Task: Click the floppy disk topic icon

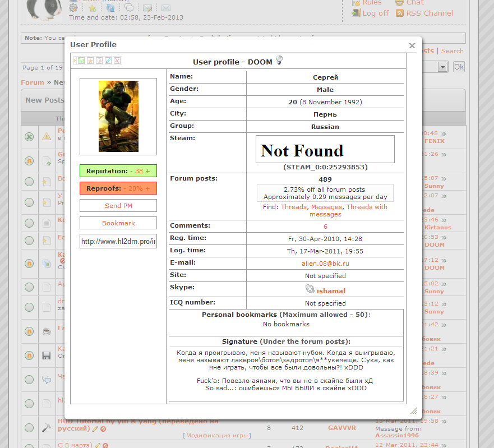Action: pos(47,355)
